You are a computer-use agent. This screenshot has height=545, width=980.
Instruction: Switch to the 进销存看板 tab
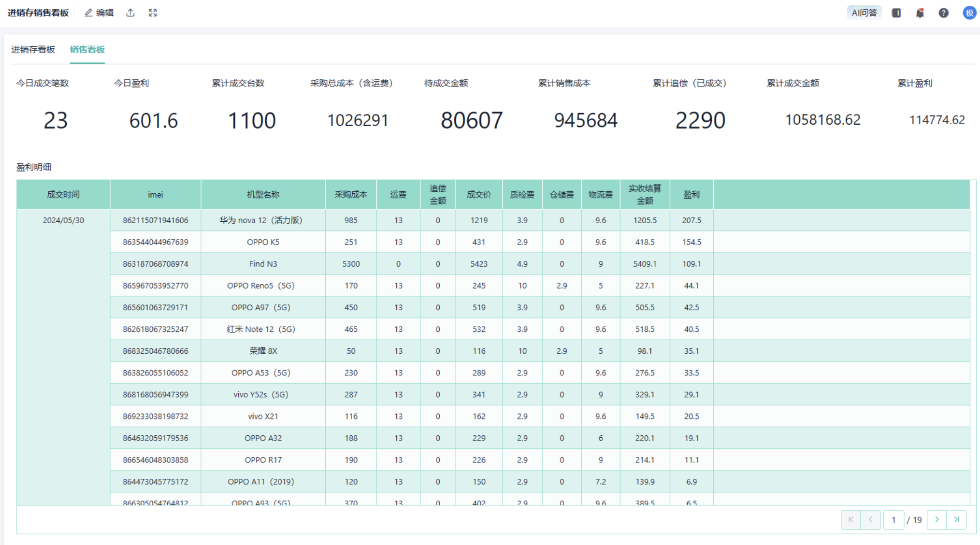click(x=33, y=50)
